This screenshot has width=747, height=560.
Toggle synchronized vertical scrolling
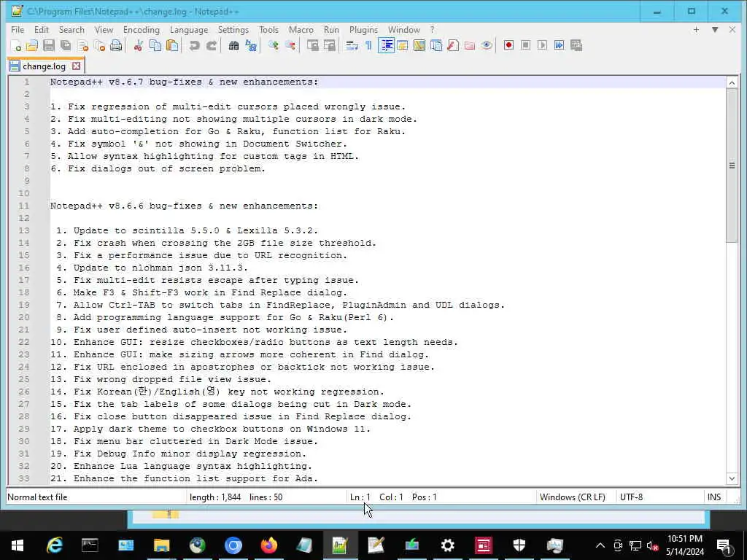tap(312, 46)
